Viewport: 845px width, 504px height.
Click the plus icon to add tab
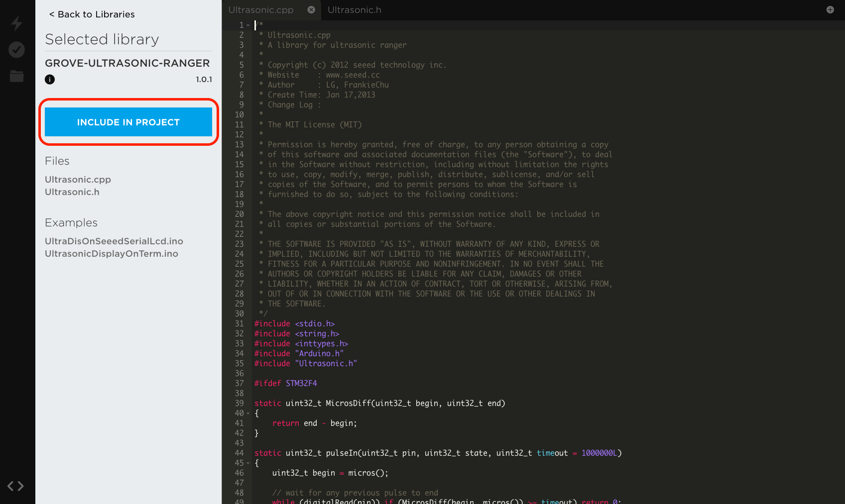[830, 10]
